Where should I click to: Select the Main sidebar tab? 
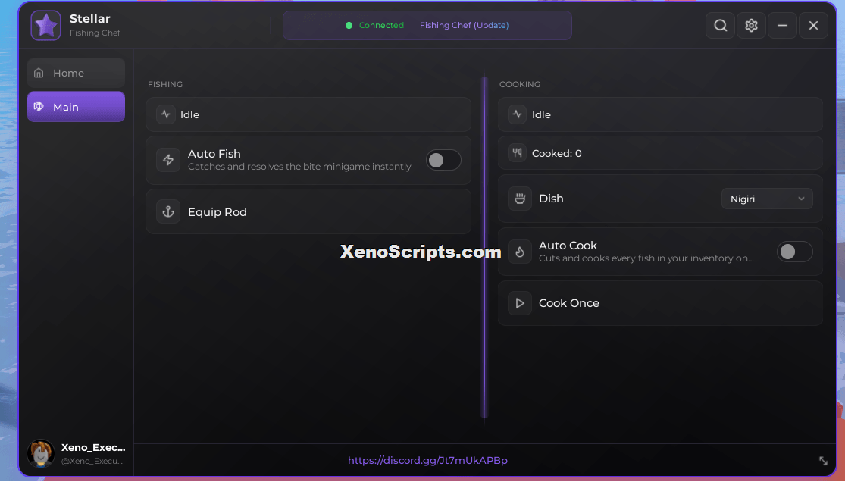[76, 107]
